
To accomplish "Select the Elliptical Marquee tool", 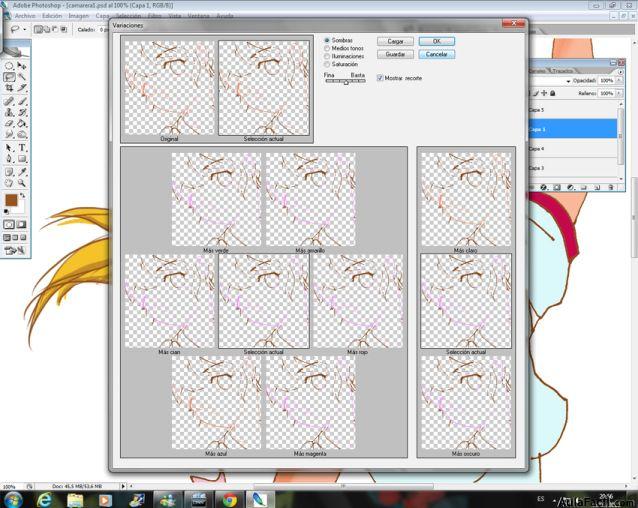I will (x=9, y=66).
